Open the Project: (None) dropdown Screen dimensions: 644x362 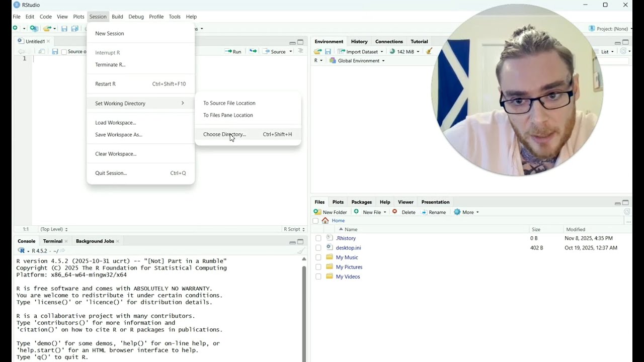point(610,29)
